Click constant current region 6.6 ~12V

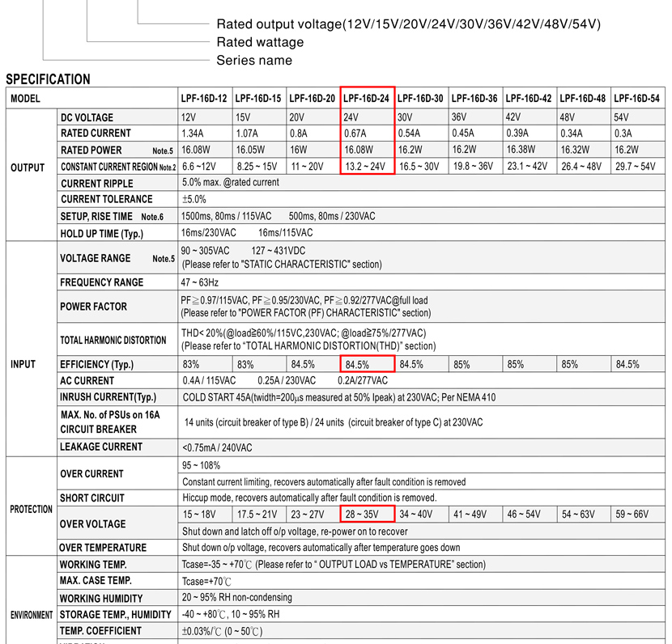click(x=199, y=166)
